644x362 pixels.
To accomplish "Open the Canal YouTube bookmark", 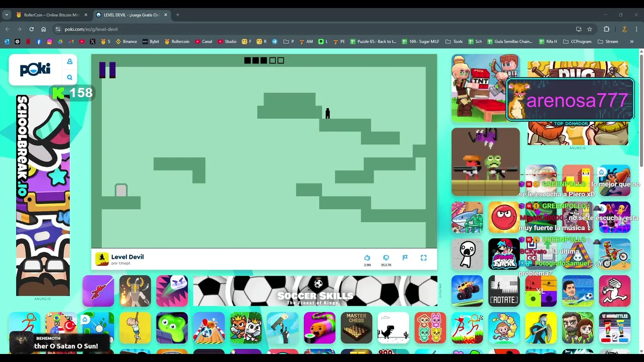I will pos(204,42).
